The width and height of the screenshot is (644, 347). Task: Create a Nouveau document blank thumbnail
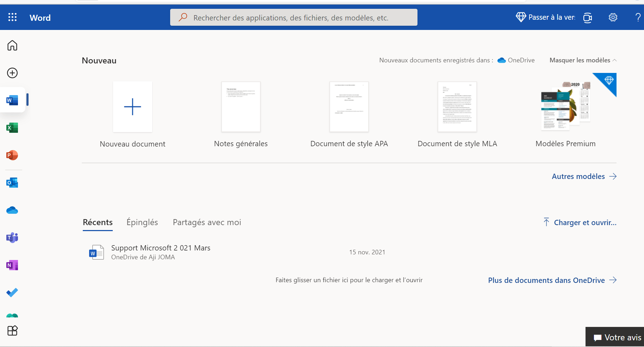coord(132,107)
